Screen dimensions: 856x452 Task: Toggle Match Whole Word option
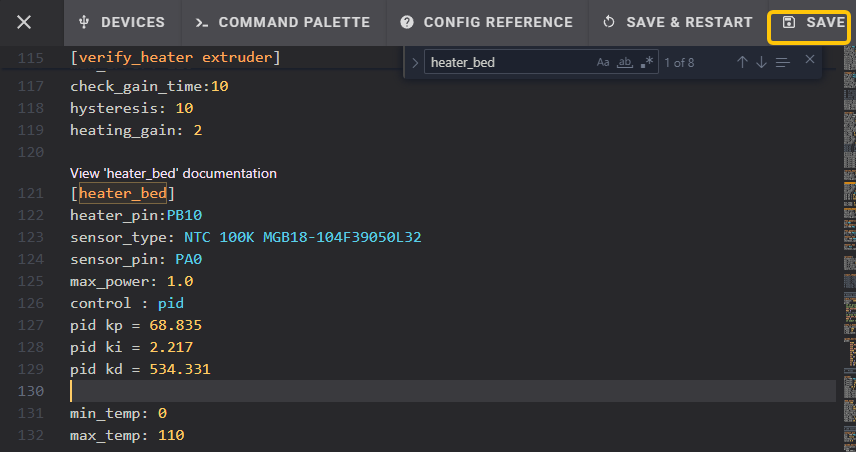(x=625, y=62)
